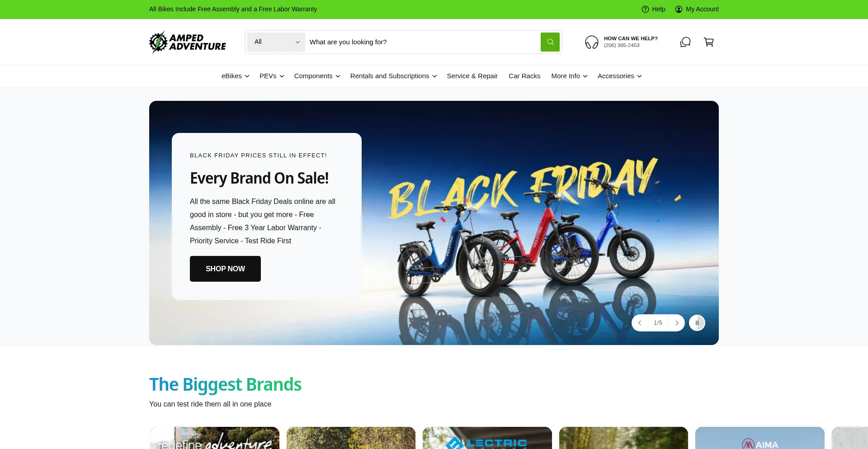868x449 pixels.
Task: Open the chat bubble icon
Action: click(x=685, y=42)
